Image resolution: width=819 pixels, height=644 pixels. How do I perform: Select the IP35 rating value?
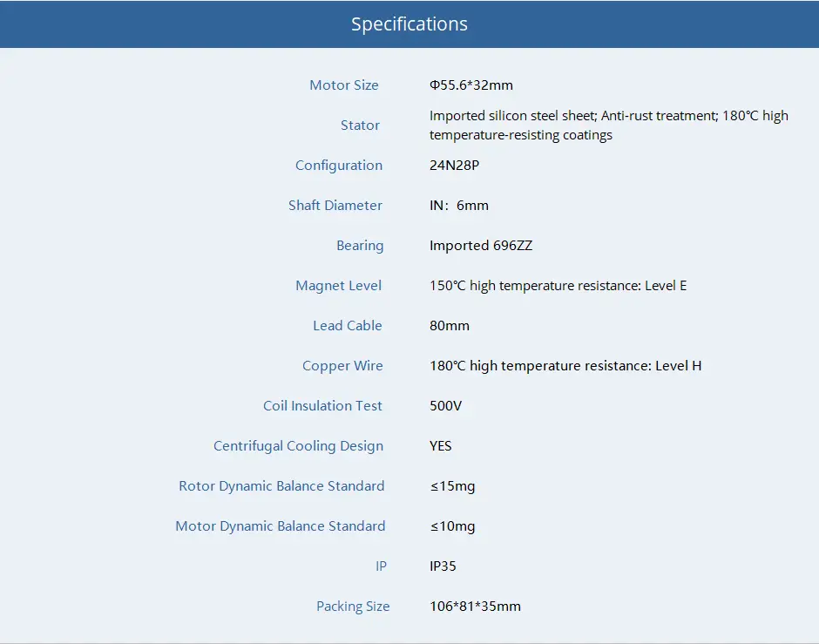pos(443,566)
